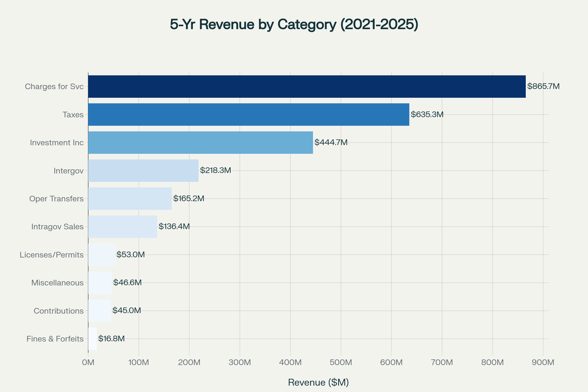
Task: Click the 500M axis tick label
Action: tap(341, 362)
